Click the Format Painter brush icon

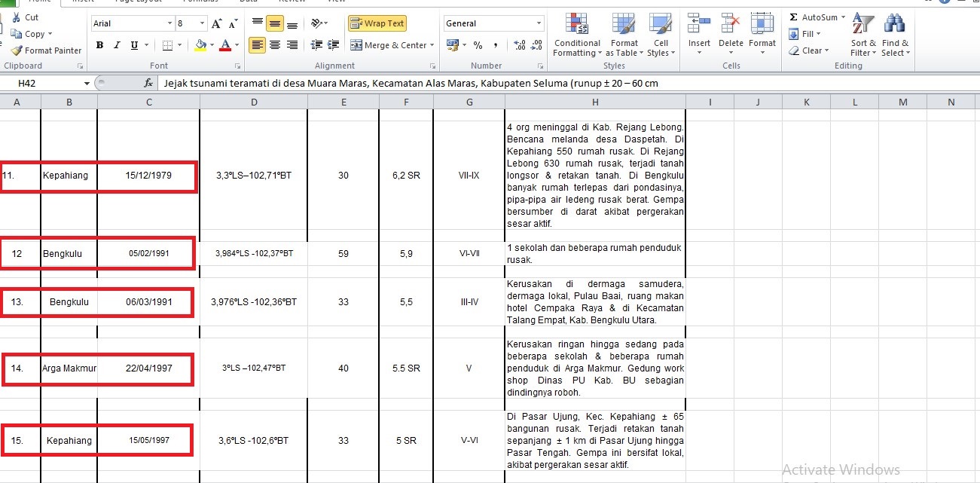tap(17, 50)
